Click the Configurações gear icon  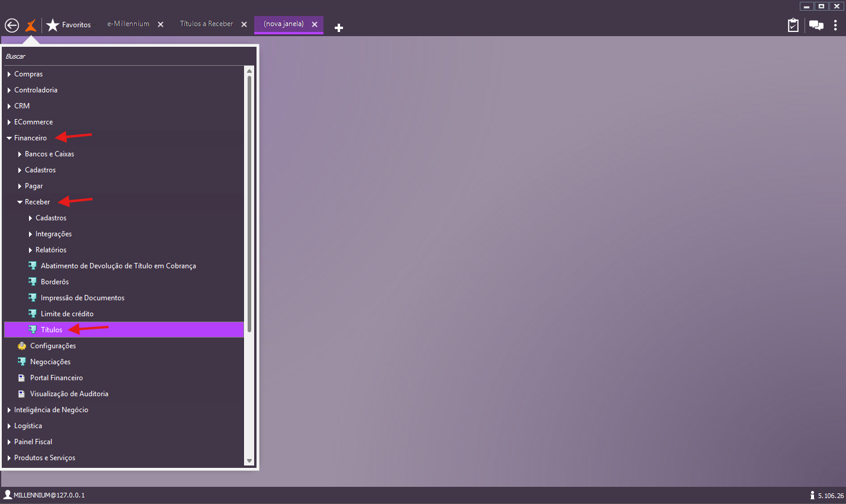pos(22,345)
